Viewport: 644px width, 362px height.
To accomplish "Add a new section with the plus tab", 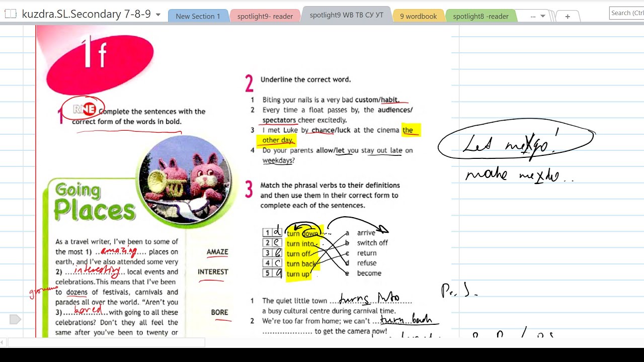I will coord(568,16).
